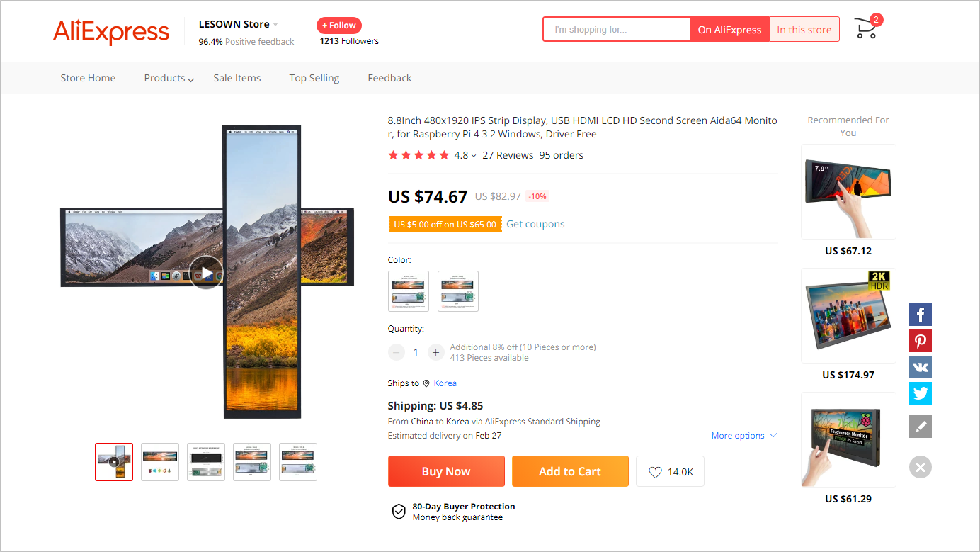980x552 pixels.
Task: Select 'On AliExpress' search scope
Action: coord(729,30)
